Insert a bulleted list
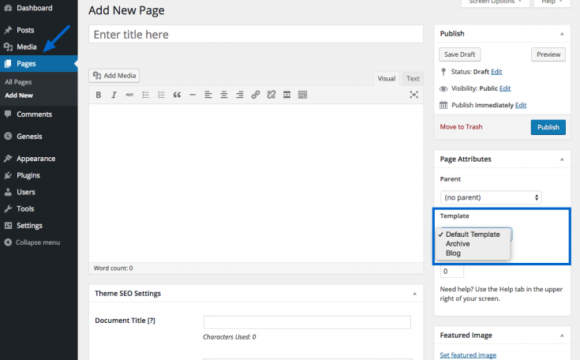 [x=145, y=95]
